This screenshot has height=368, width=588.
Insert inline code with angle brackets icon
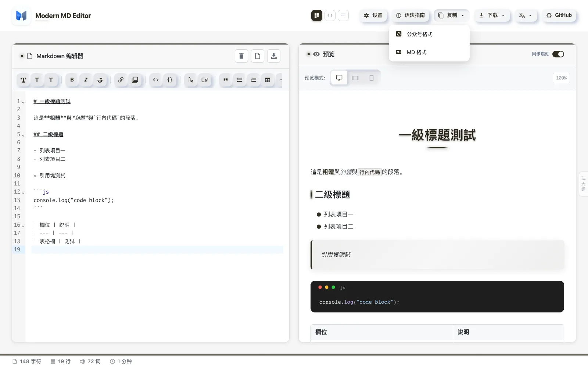click(156, 80)
